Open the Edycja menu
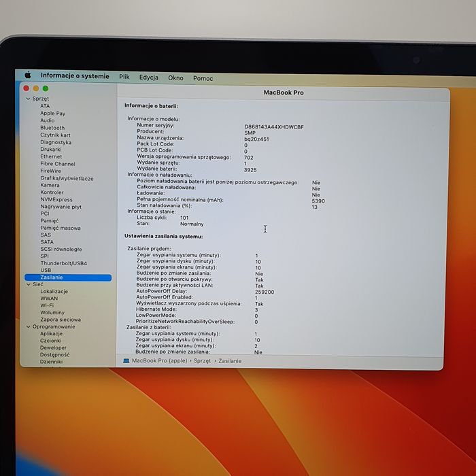The image size is (476, 476). click(149, 78)
